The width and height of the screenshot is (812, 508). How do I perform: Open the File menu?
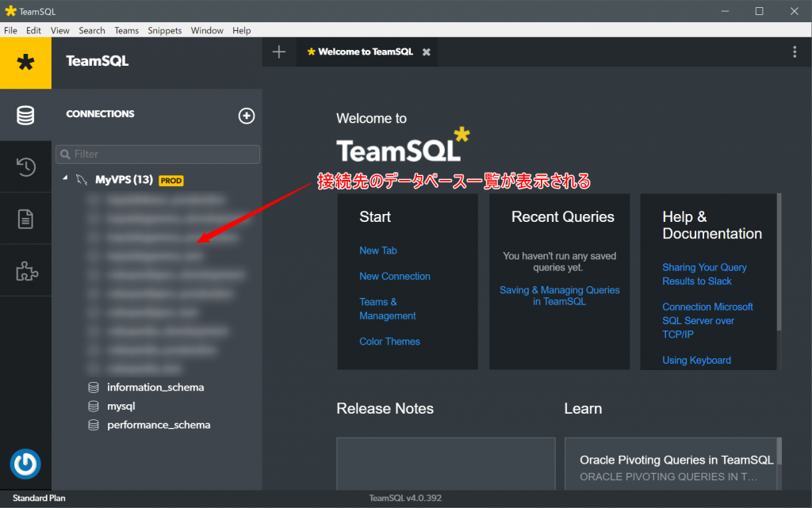coord(10,31)
